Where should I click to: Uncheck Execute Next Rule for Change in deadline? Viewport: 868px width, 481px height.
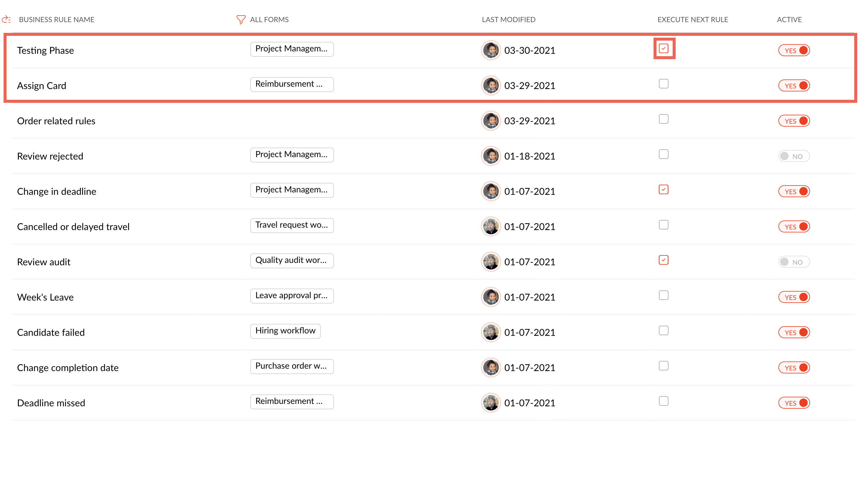(x=663, y=189)
